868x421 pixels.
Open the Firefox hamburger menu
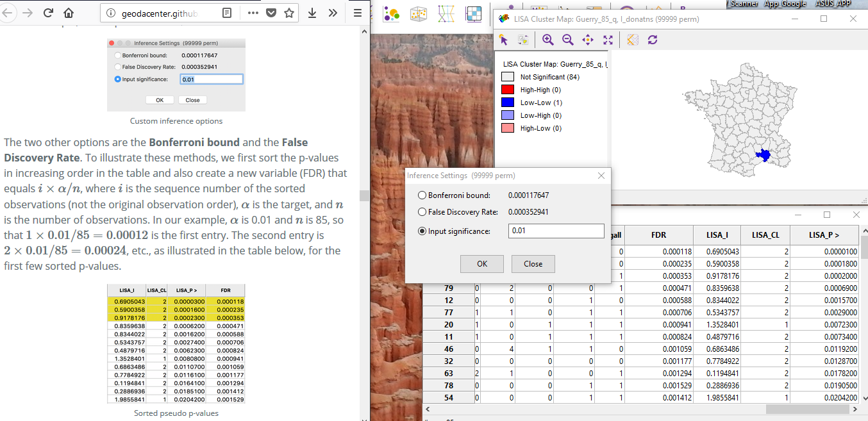[x=358, y=12]
